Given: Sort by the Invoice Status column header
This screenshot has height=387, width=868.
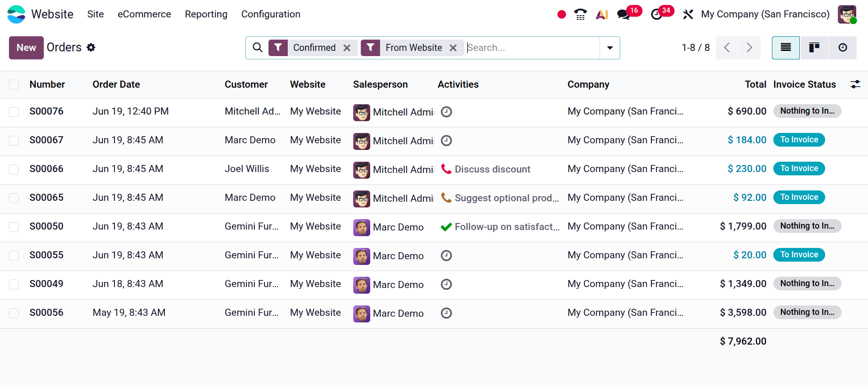Looking at the screenshot, I should coord(804,84).
